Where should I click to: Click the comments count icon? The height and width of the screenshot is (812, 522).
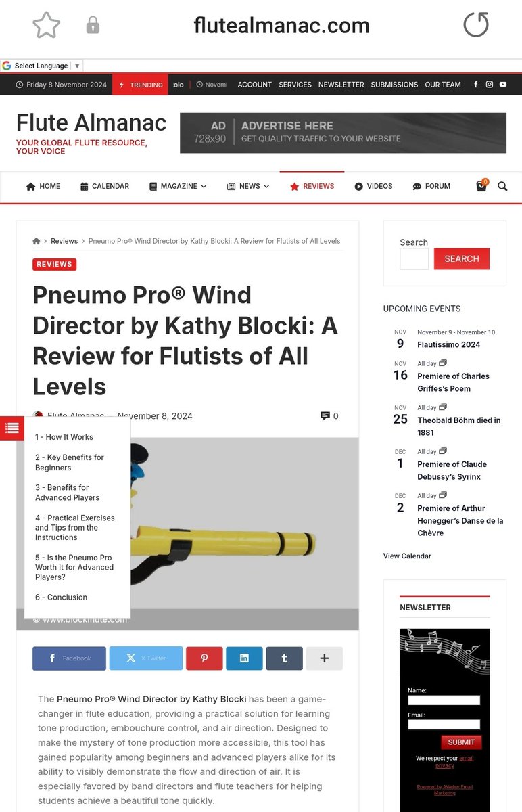325,415
